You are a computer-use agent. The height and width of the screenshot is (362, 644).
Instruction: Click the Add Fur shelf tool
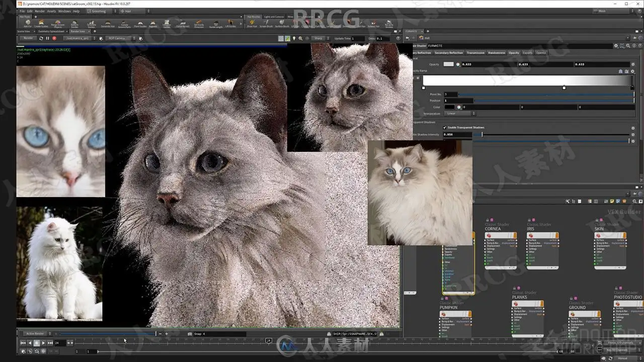27,24
